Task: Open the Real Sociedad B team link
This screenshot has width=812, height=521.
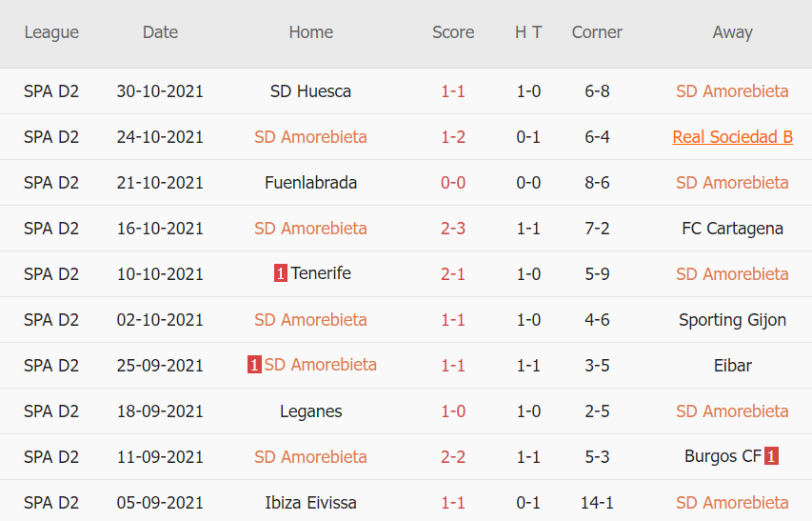Action: pos(732,137)
